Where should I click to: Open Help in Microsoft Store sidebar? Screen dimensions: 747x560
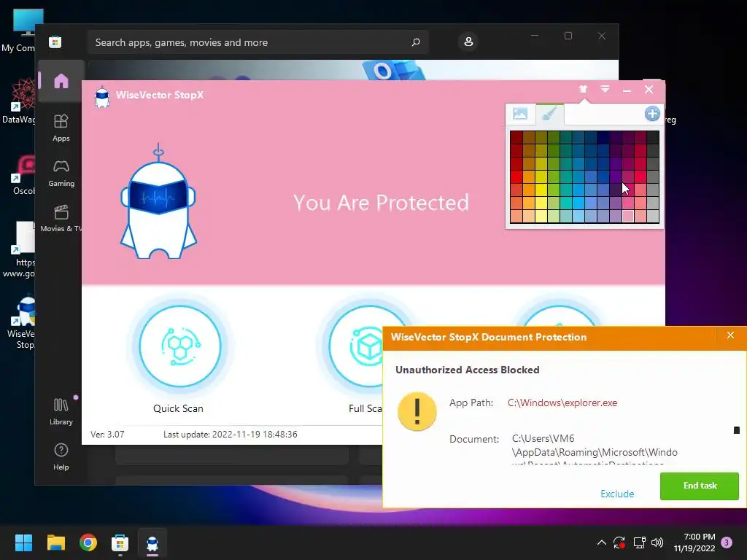[x=61, y=456]
